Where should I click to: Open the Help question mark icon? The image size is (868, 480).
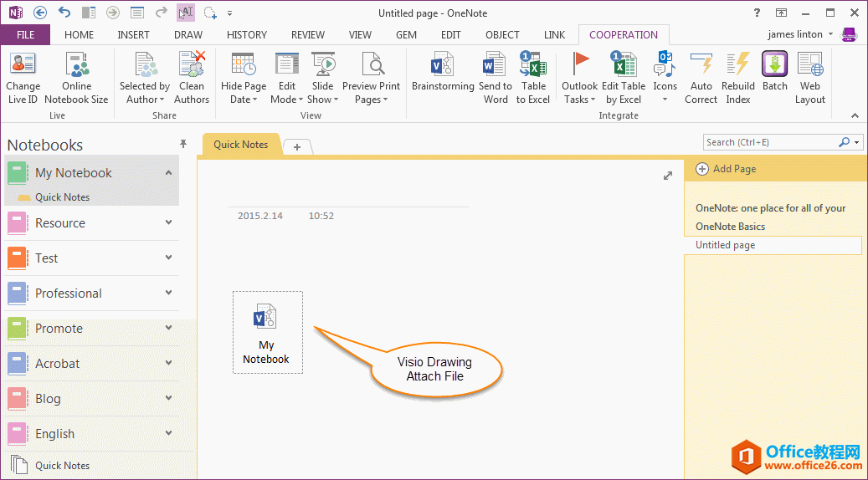pyautogui.click(x=757, y=13)
